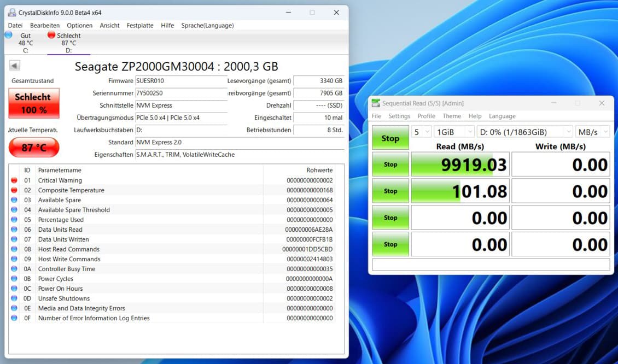Click the status dot for Available Spare Threshold

coord(14,210)
